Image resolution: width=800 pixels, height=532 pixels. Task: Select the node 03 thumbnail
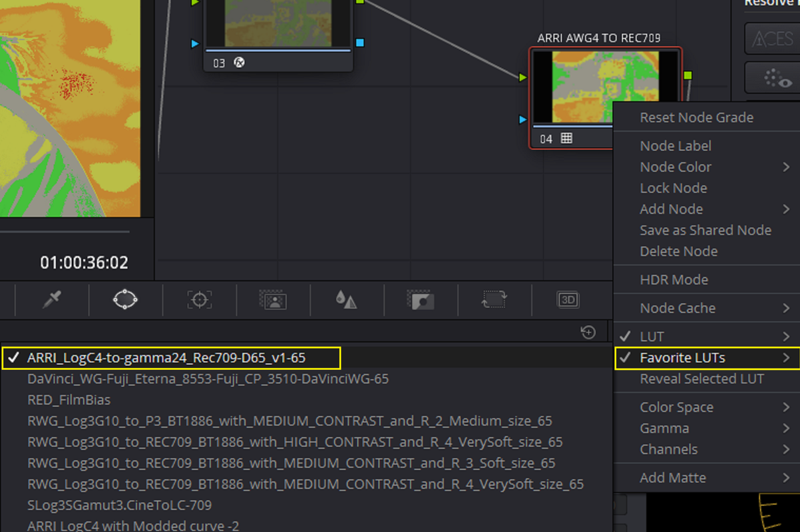click(x=278, y=24)
